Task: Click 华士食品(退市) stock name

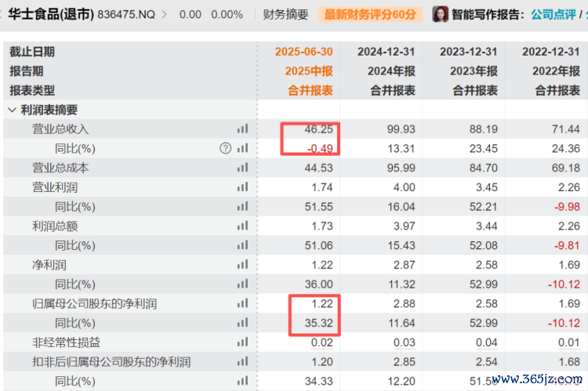Action: point(51,15)
